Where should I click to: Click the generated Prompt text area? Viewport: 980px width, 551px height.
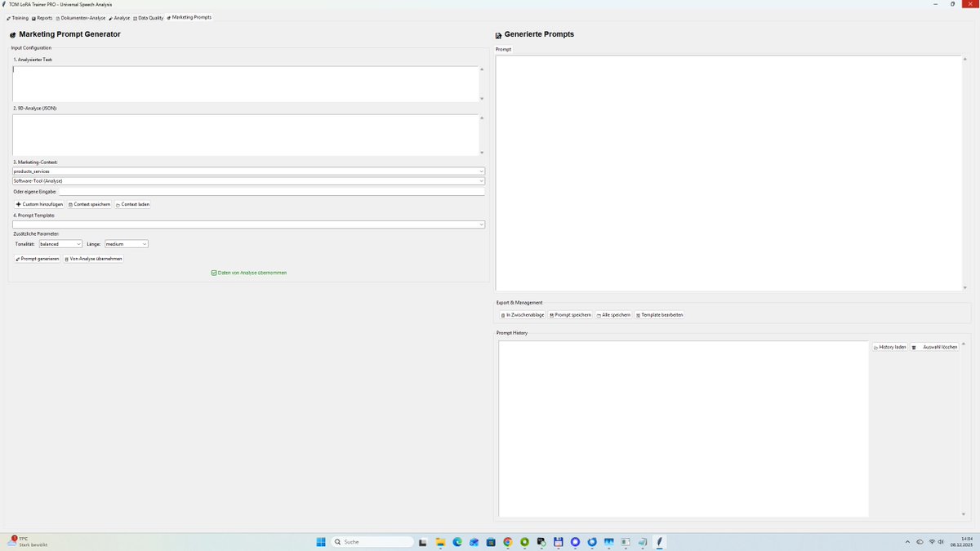pyautogui.click(x=728, y=173)
